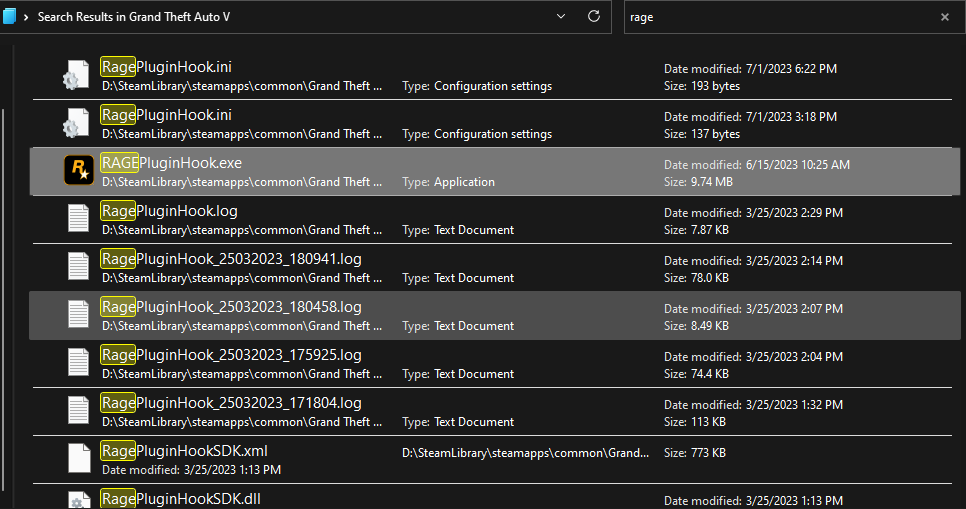This screenshot has height=509, width=966.
Task: Click the folder icon in the address bar
Action: [x=10, y=17]
